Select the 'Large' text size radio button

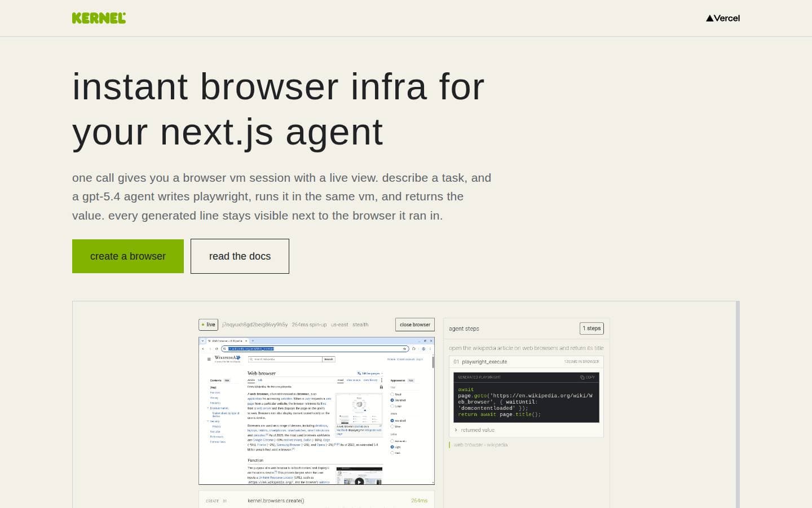(392, 406)
